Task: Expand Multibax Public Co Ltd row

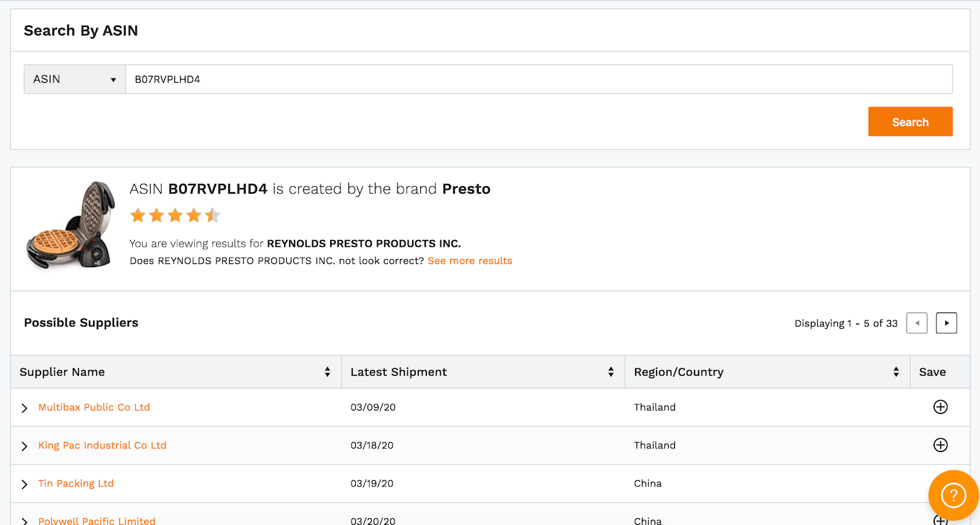Action: pos(24,408)
